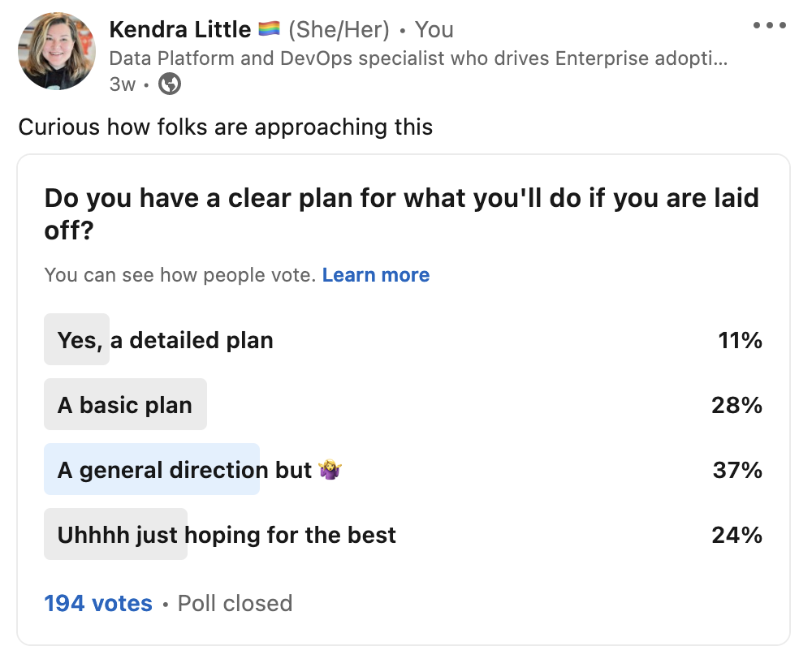Click Kendra Little's name
Image resolution: width=812 pixels, height=659 pixels.
coord(179,28)
